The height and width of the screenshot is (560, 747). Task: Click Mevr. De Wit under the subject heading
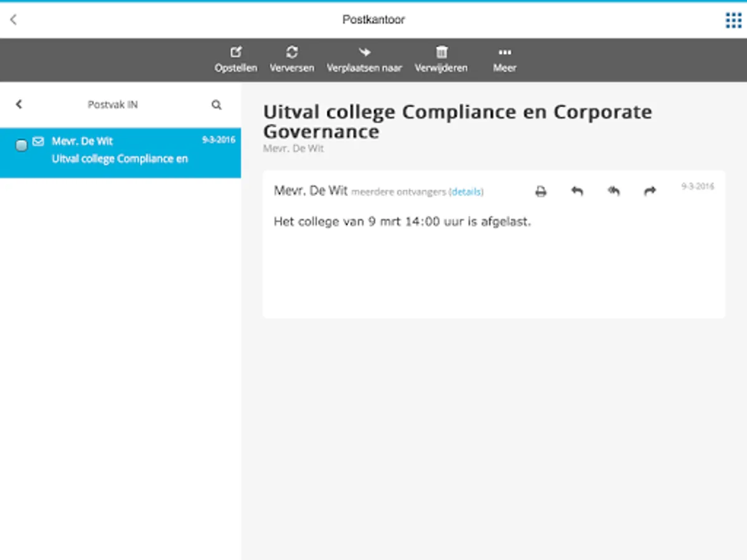pos(293,149)
